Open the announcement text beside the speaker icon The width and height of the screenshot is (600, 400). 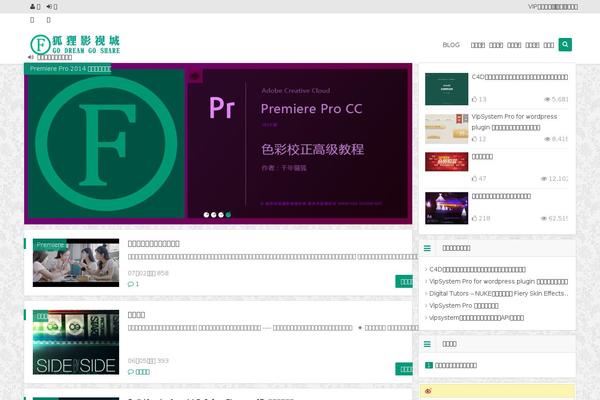54,57
